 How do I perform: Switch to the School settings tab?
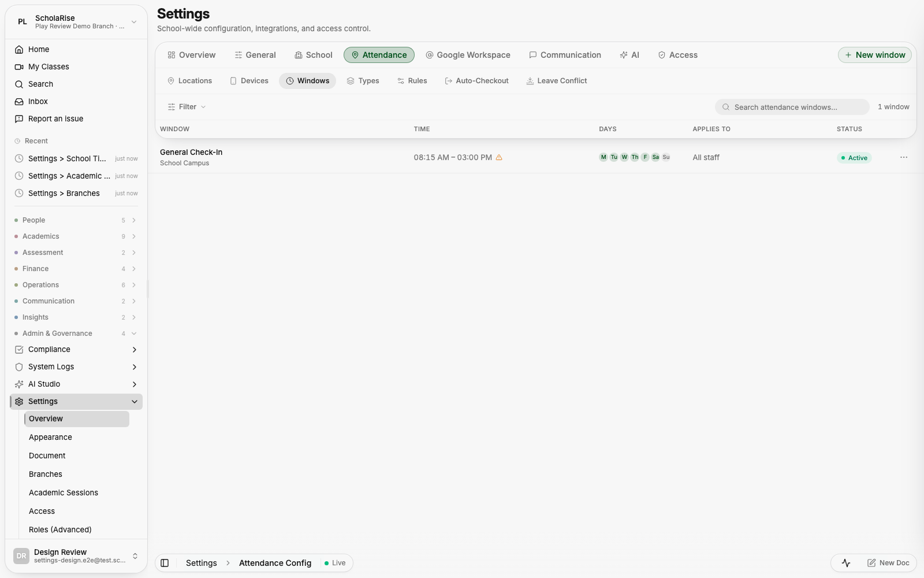(x=314, y=55)
